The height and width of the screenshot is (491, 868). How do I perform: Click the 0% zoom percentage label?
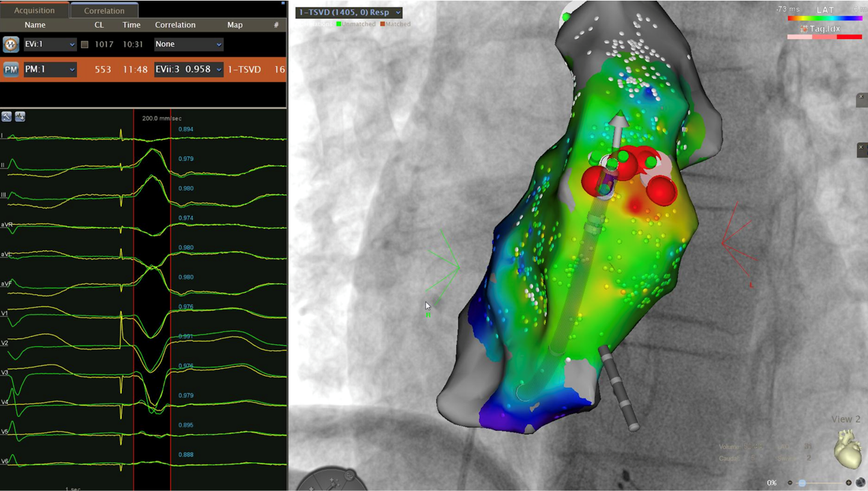click(x=772, y=483)
